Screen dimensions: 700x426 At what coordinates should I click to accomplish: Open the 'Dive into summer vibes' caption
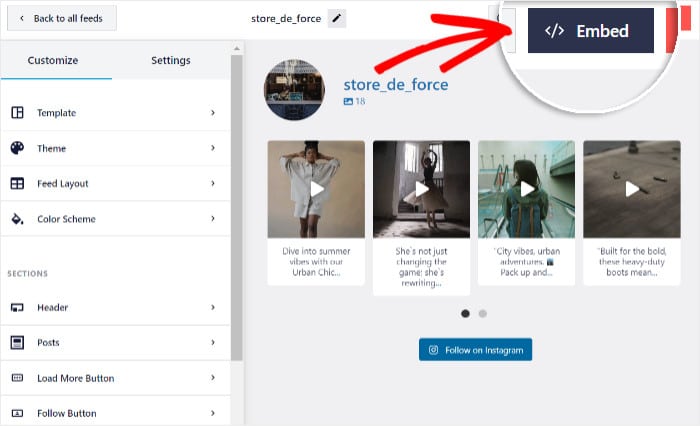pyautogui.click(x=316, y=262)
